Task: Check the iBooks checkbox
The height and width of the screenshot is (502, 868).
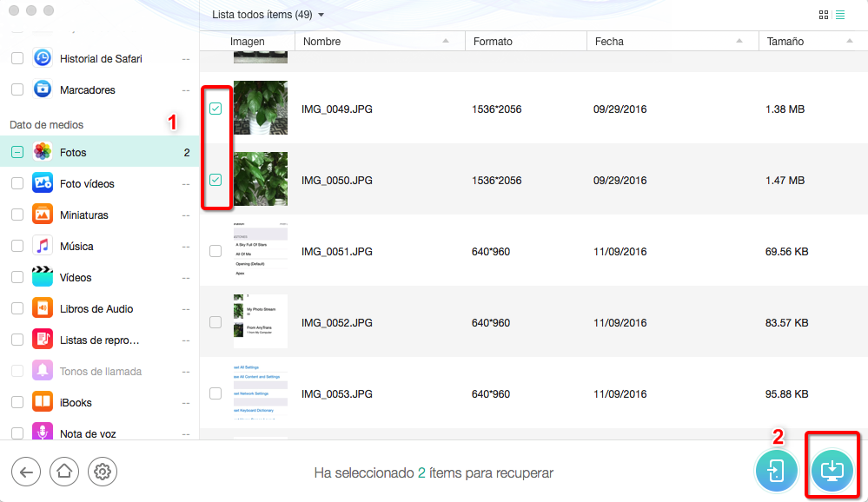Action: pyautogui.click(x=17, y=402)
